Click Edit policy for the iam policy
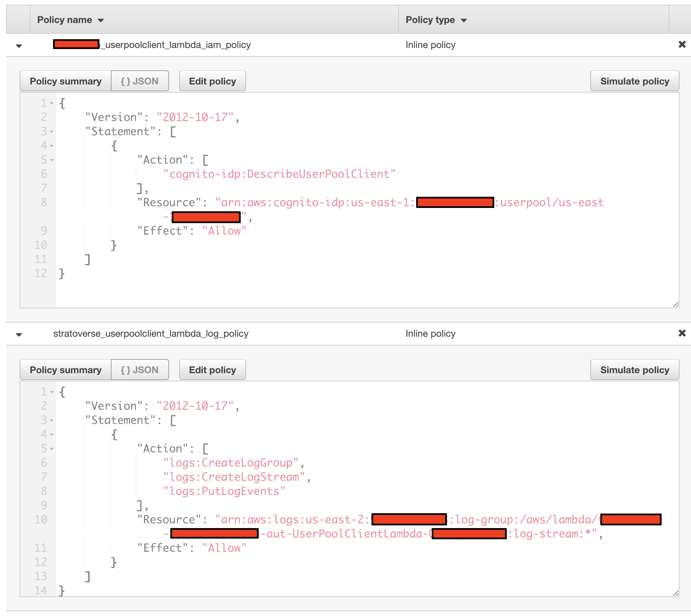The image size is (691, 616). [213, 81]
